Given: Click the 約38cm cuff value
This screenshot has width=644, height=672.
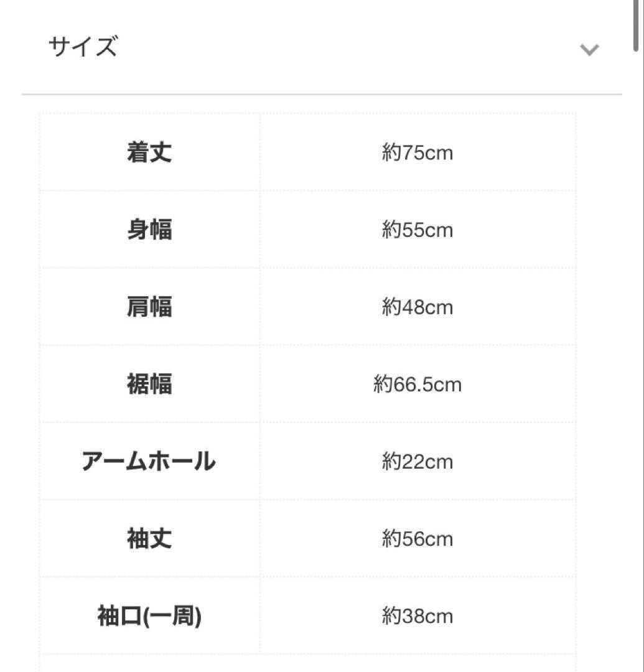Looking at the screenshot, I should click(418, 617).
